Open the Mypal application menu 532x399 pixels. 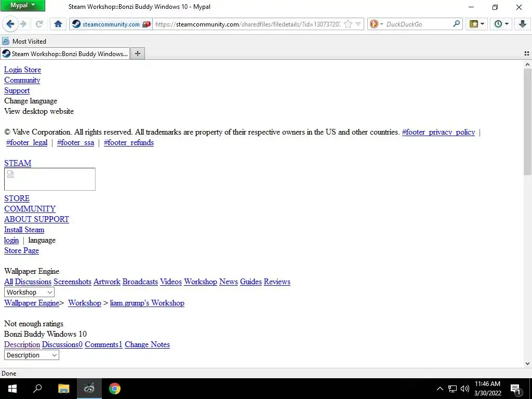click(23, 5)
